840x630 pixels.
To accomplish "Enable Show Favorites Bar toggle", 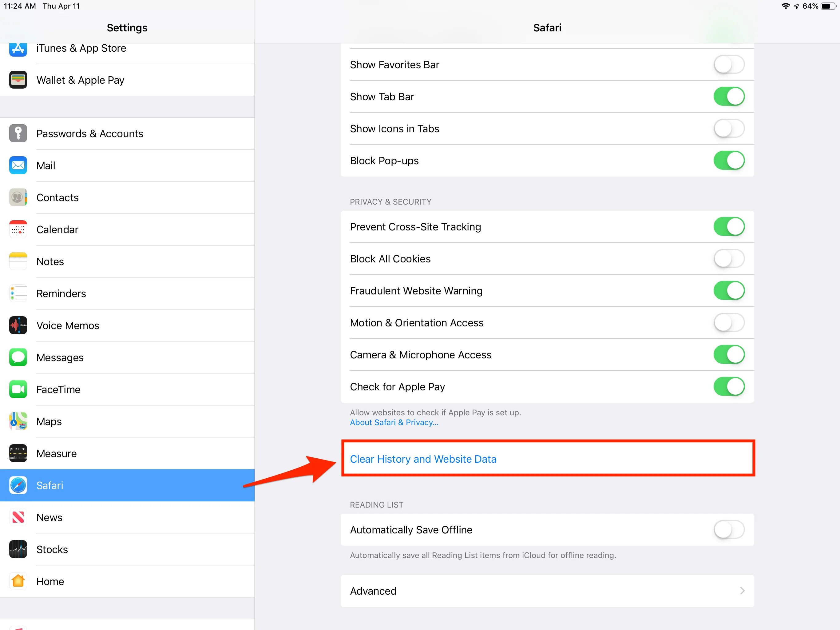I will tap(728, 64).
